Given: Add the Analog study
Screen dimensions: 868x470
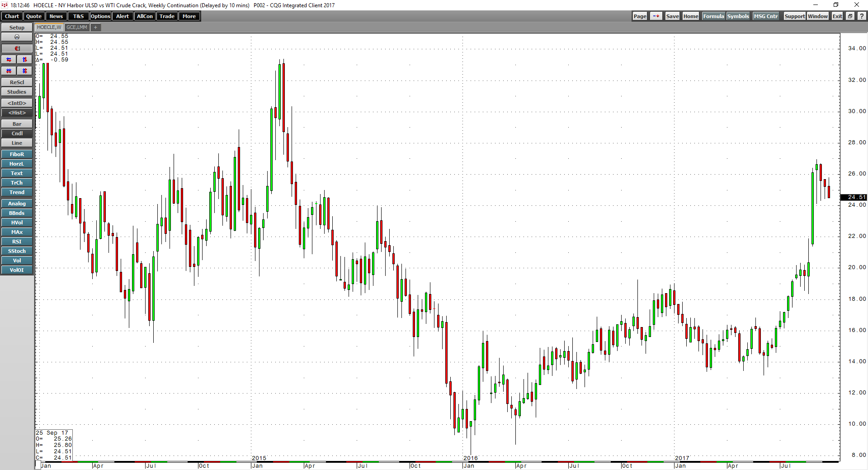Looking at the screenshot, I should point(17,204).
